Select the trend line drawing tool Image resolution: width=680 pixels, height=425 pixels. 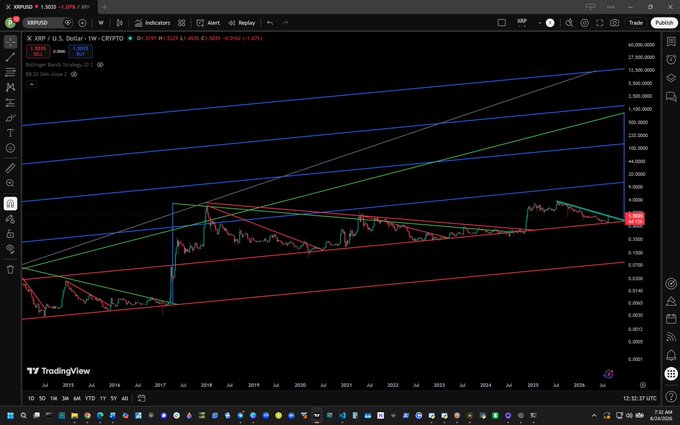click(x=10, y=57)
